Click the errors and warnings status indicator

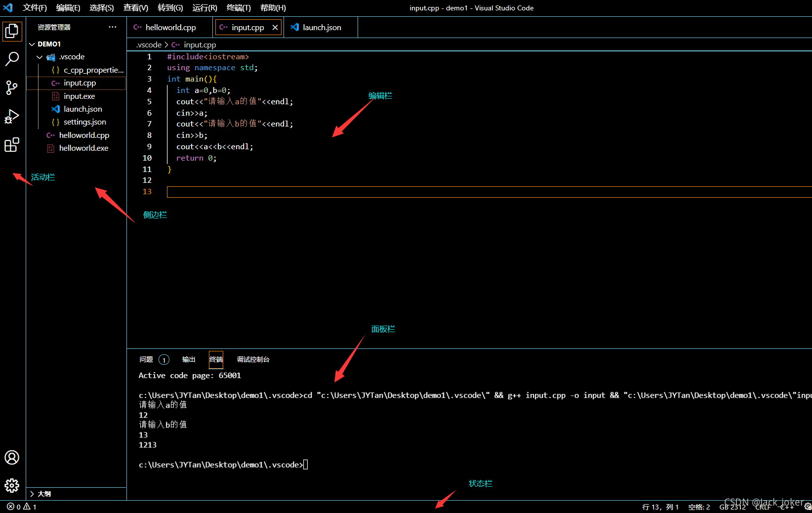pos(22,507)
